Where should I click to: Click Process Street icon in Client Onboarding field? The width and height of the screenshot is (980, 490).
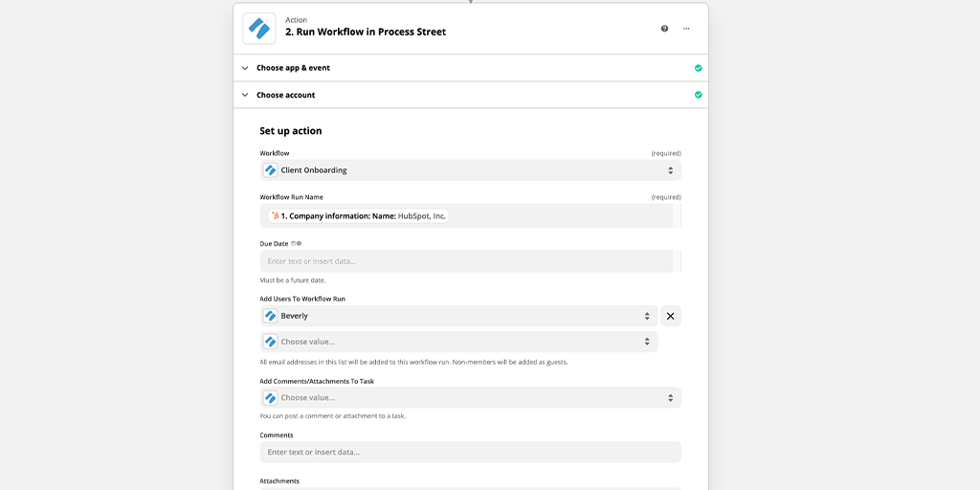[271, 170]
